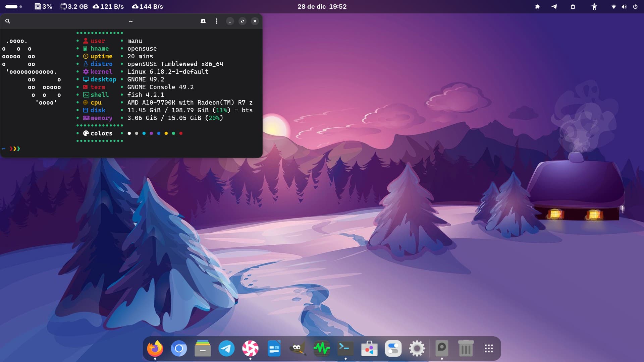
Task: Launch LibreOffice Writer from the dock
Action: 274,349
